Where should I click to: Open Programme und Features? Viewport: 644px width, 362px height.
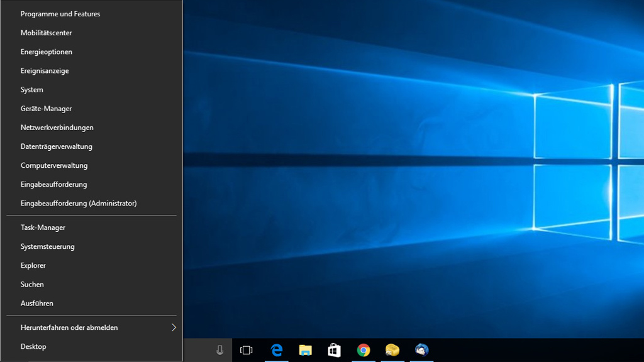[60, 14]
